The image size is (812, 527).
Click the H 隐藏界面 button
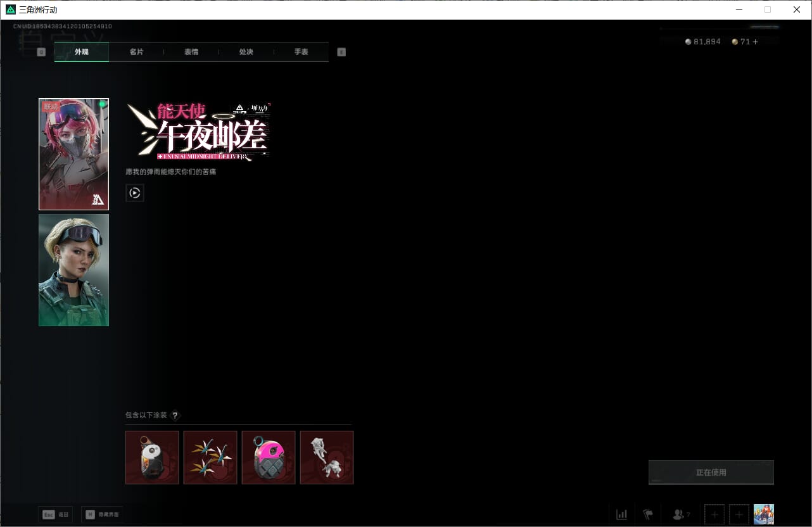coord(102,515)
